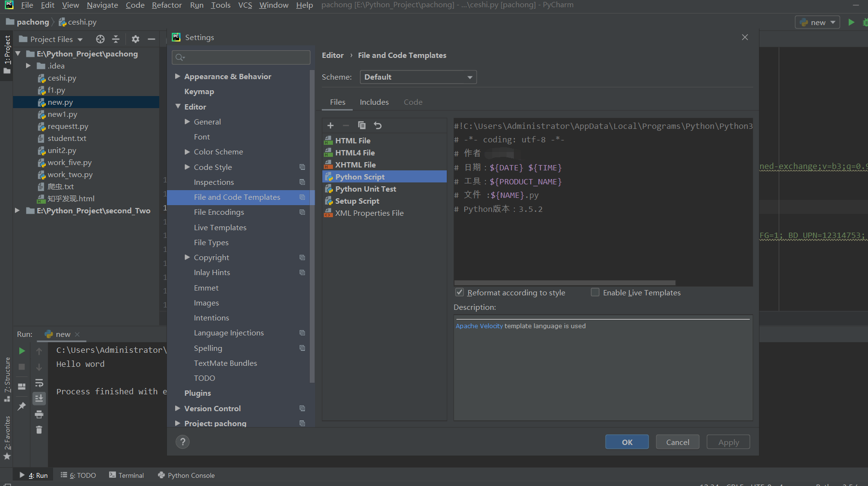This screenshot has height=486, width=868.
Task: Open the Keymap settings page
Action: [199, 91]
